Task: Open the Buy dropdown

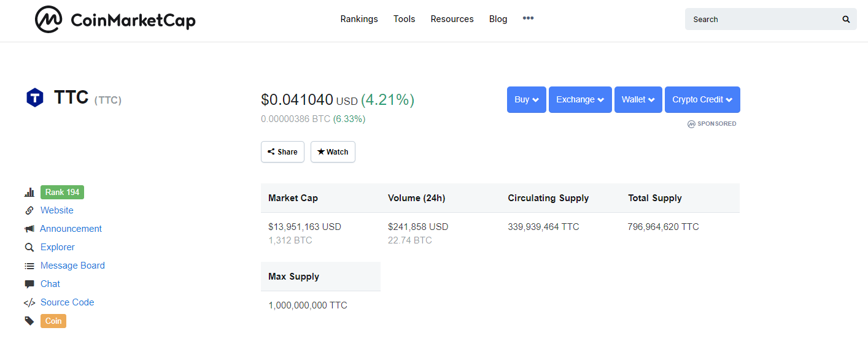Action: [527, 99]
